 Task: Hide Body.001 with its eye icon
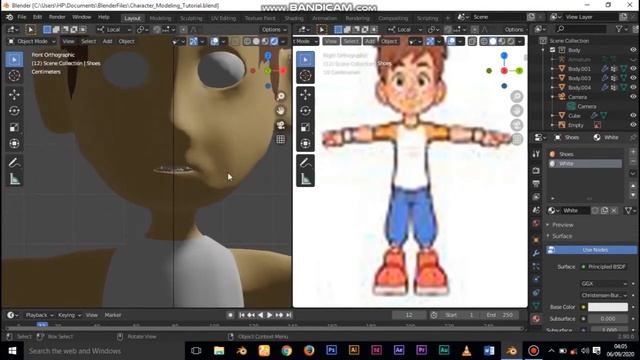coord(633,69)
